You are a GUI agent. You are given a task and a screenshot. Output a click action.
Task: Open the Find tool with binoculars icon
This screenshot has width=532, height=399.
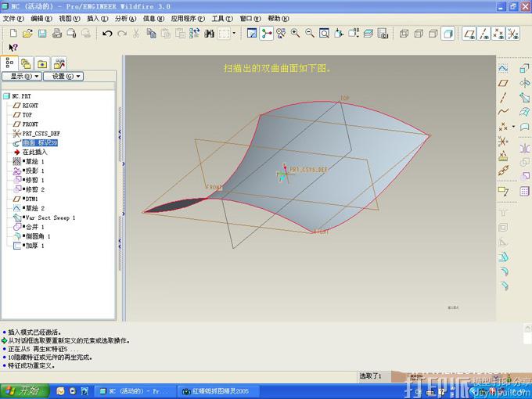[209, 33]
